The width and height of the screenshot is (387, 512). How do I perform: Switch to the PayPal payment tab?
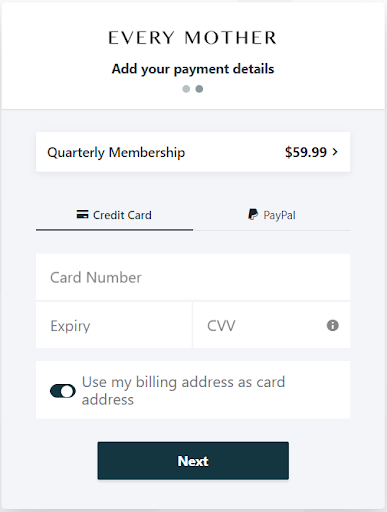pos(271,215)
